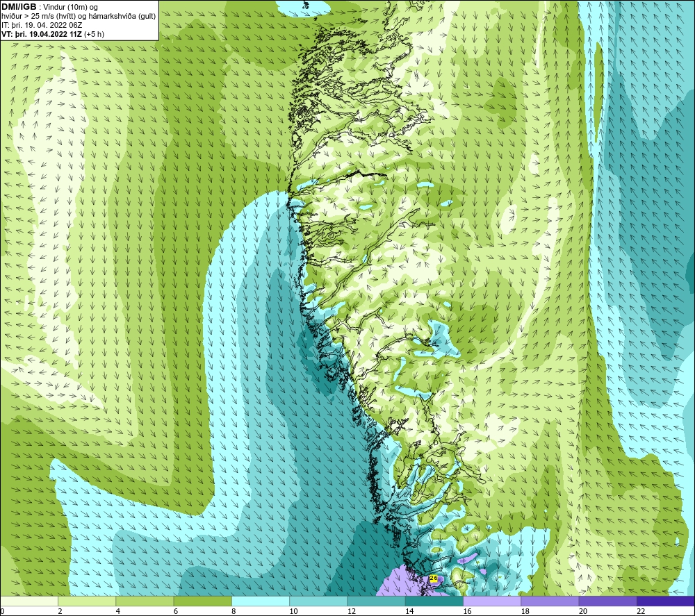This screenshot has height=616, width=695.
Task: Click the scale label '14'
Action: click(409, 611)
